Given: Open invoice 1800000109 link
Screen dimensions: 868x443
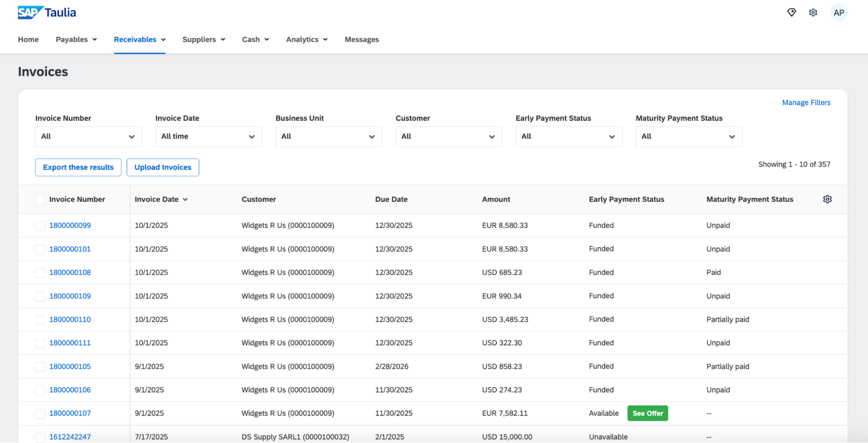Looking at the screenshot, I should pos(70,296).
